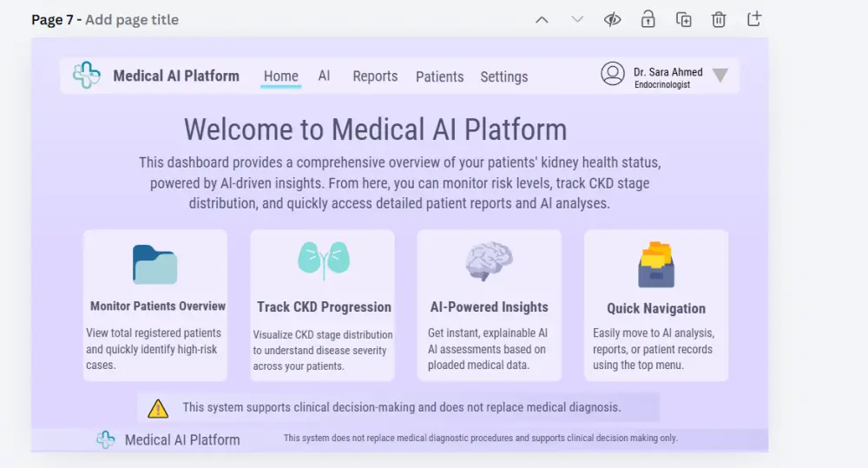Add a new page with the plus icon

tap(754, 19)
